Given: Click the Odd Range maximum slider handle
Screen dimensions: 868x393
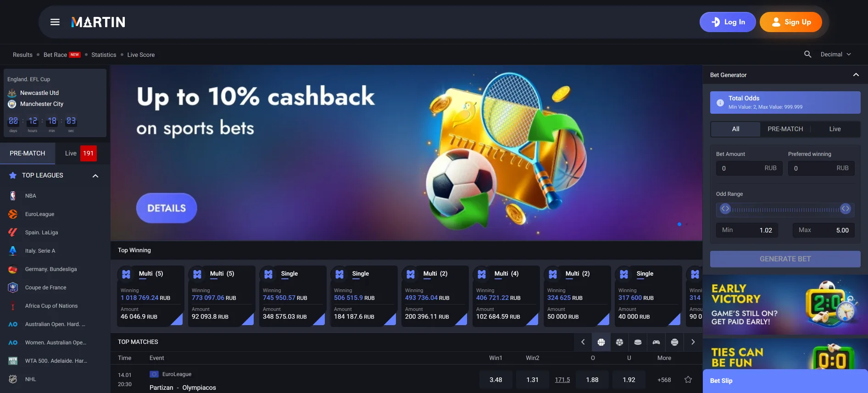Looking at the screenshot, I should pyautogui.click(x=846, y=209).
